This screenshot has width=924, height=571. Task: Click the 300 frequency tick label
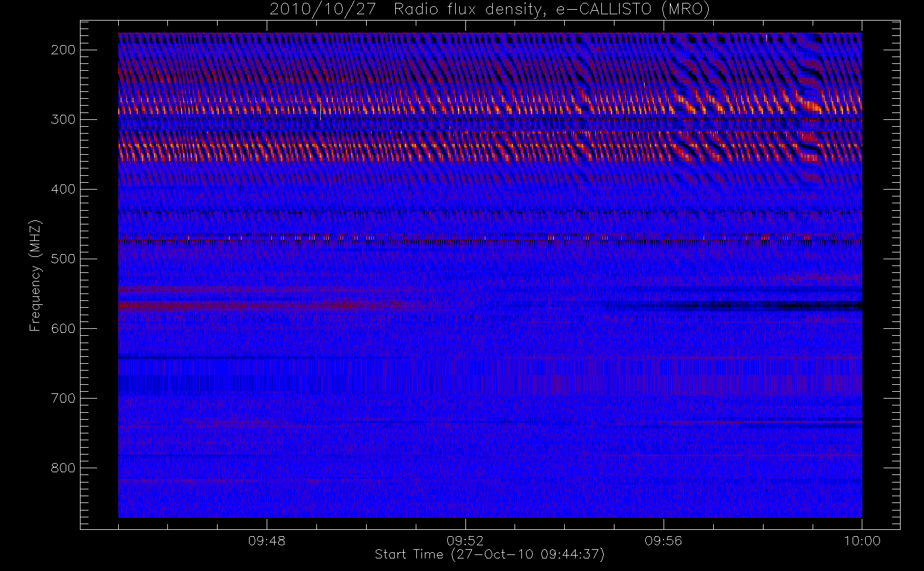[x=63, y=119]
